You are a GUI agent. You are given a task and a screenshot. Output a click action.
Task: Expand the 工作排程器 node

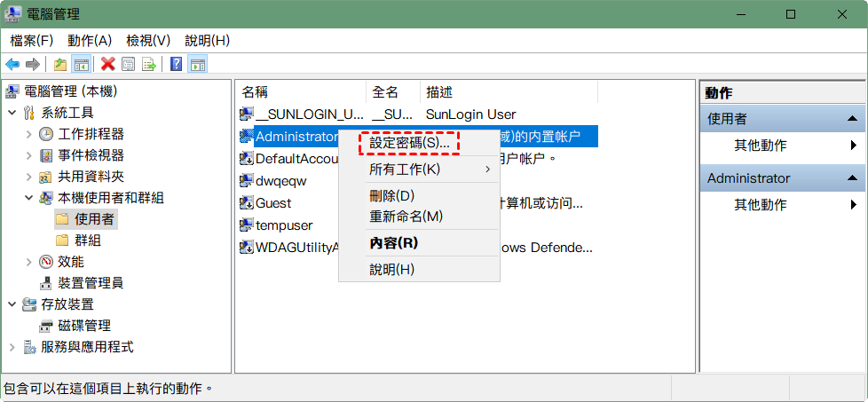click(28, 134)
